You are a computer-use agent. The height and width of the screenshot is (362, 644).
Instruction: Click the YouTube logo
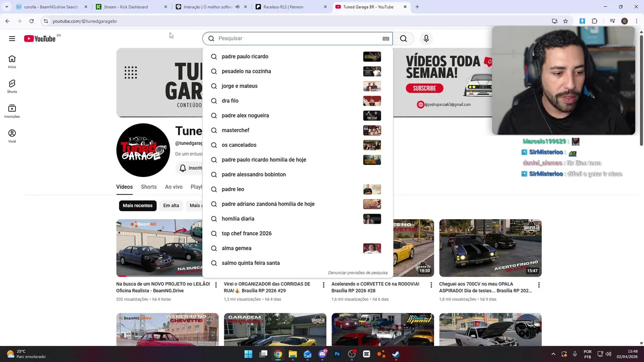pyautogui.click(x=40, y=39)
